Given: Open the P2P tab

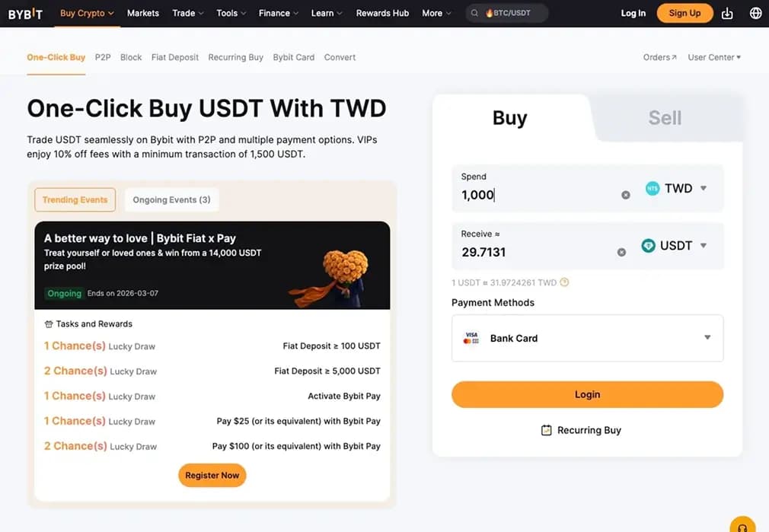Looking at the screenshot, I should pos(103,57).
